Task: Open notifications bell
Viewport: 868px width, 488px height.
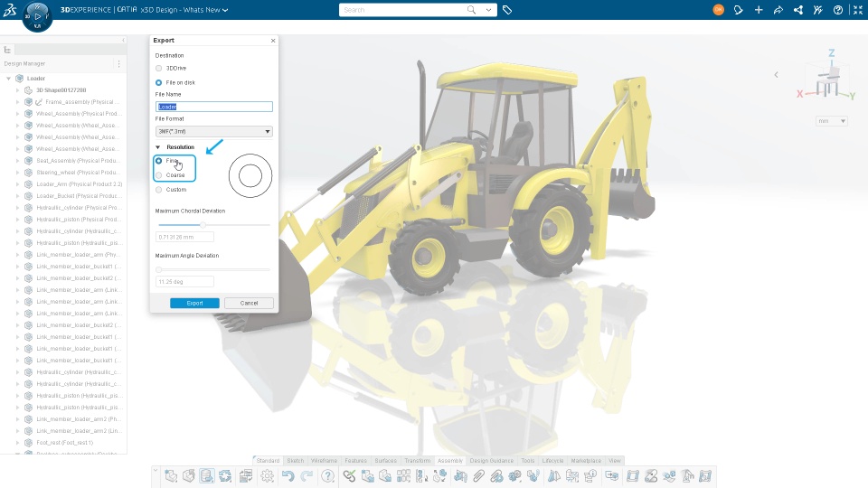Action: [739, 10]
